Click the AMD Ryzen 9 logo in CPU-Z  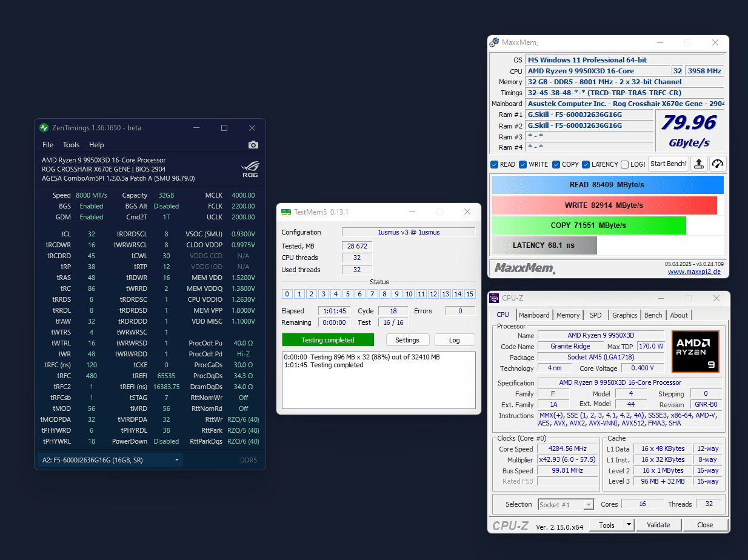[x=695, y=352]
